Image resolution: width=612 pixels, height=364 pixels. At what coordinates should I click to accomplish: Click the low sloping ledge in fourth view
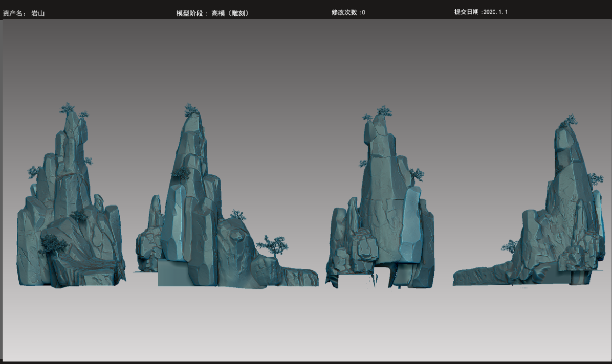[481, 275]
